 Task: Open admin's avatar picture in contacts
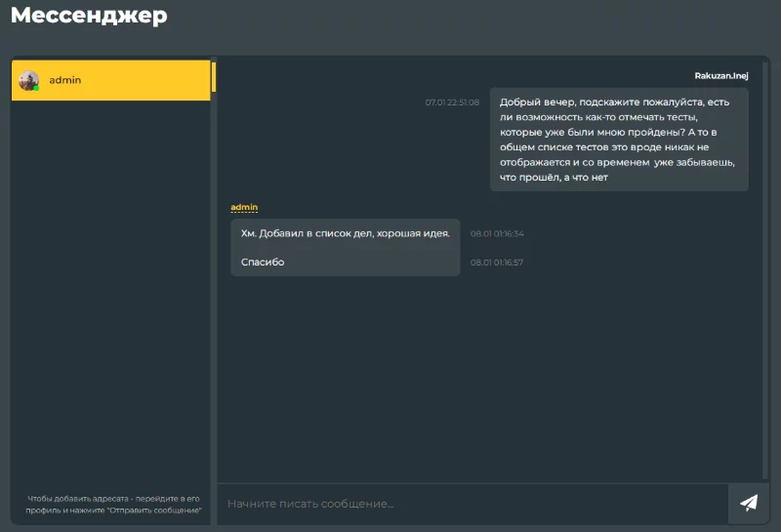pos(29,80)
